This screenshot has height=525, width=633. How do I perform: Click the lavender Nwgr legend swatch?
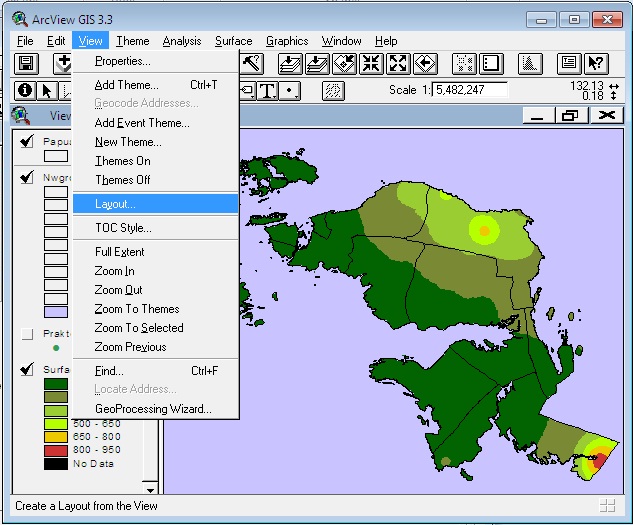pos(56,312)
